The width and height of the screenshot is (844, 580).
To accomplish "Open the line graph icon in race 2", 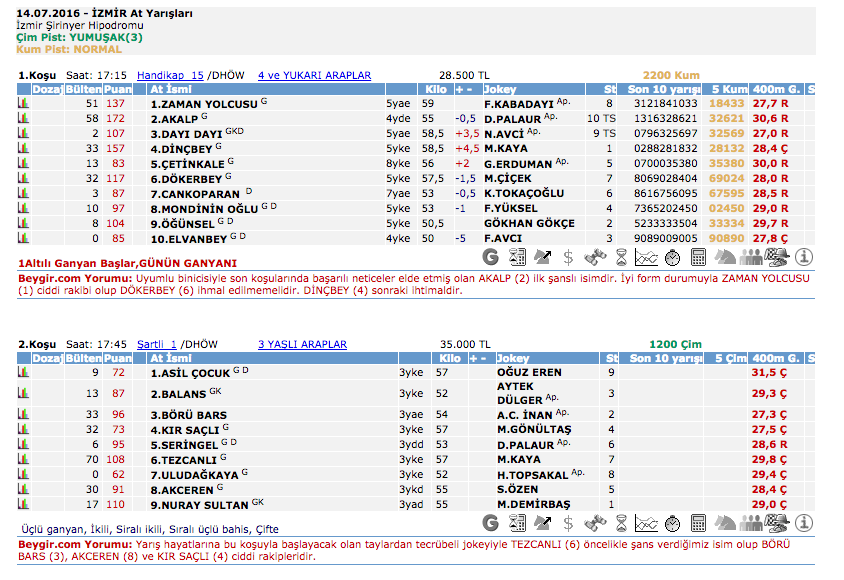I will pos(648,523).
